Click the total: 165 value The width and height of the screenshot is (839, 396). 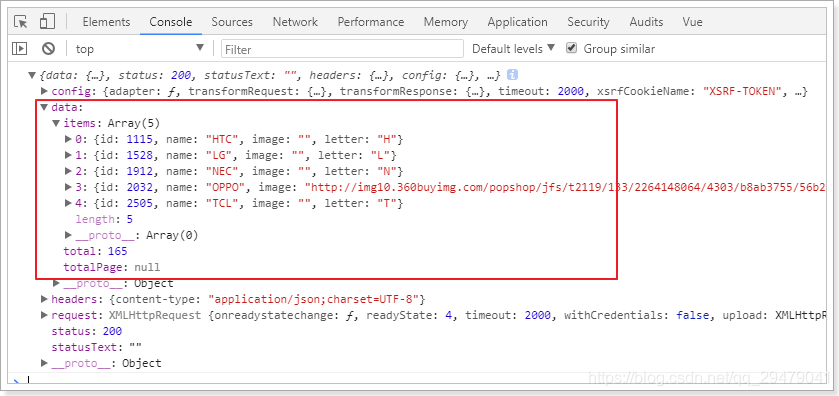pyautogui.click(x=118, y=251)
